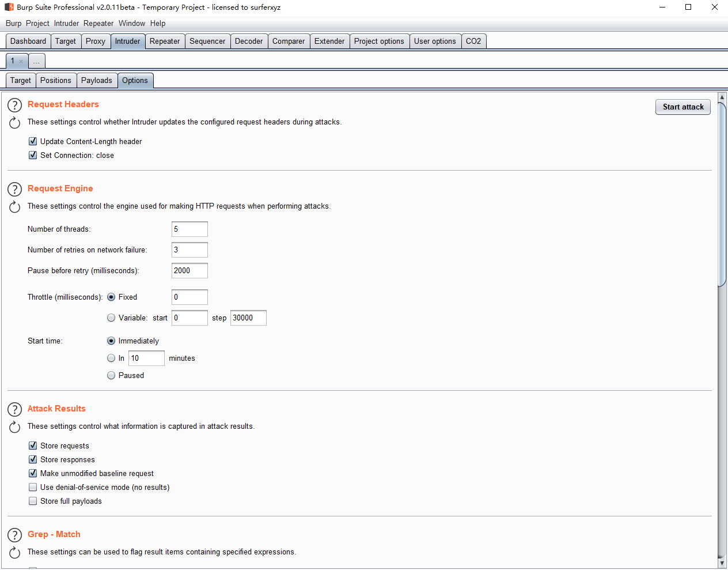
Task: Click the Number of threads input field
Action: [189, 229]
